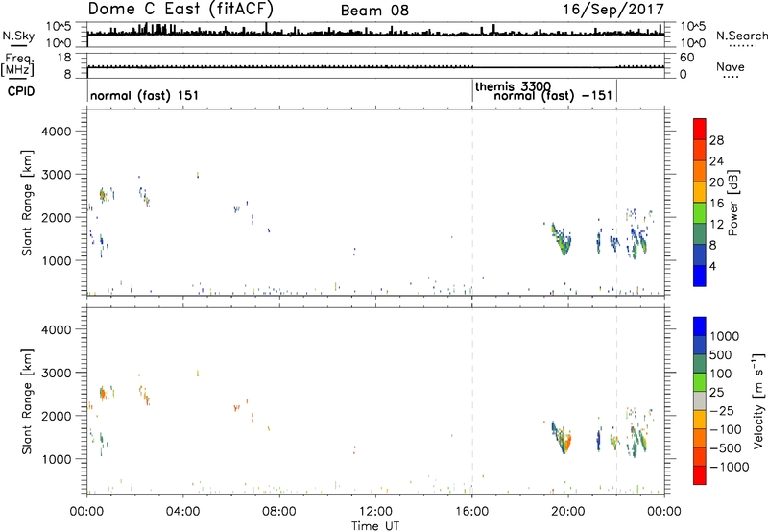Click the '2000' tick label in the power panel
The image size is (768, 532).
[x=57, y=217]
